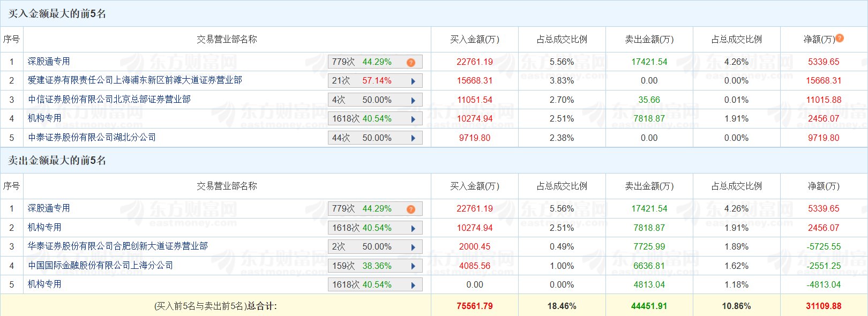Click blue arrow in 中泰证券湖北分公司 row
Viewport: 868px width, 316px height.
tap(413, 138)
